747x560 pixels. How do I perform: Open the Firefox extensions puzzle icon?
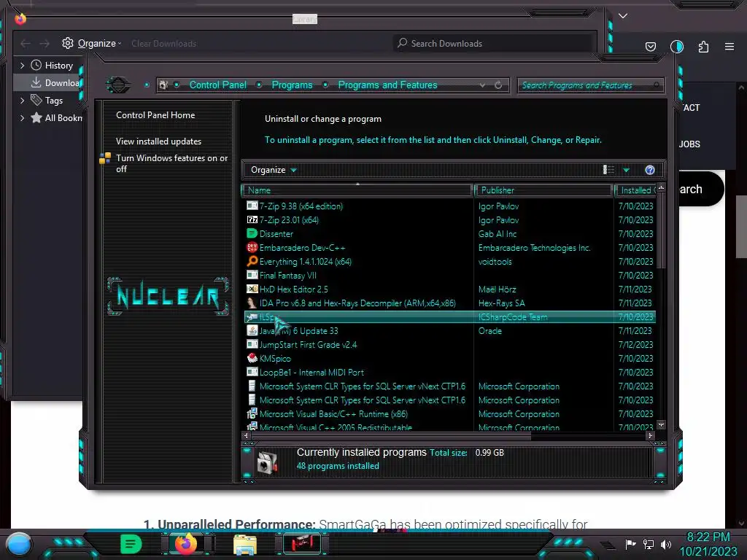click(x=703, y=47)
